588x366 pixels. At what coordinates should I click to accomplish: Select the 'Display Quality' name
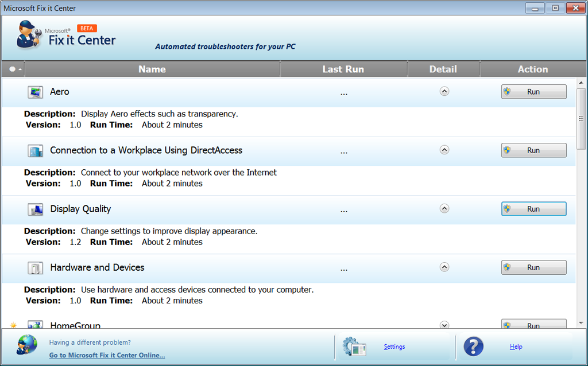click(80, 209)
